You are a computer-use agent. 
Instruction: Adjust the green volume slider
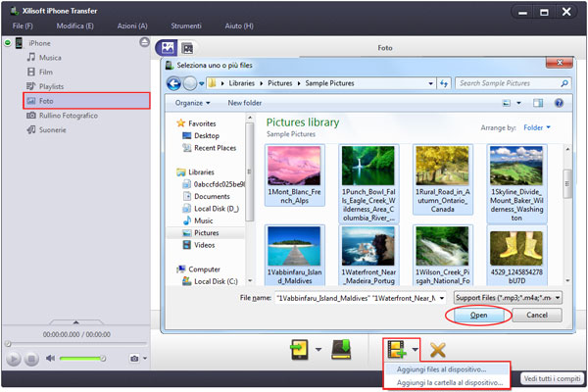click(x=82, y=359)
